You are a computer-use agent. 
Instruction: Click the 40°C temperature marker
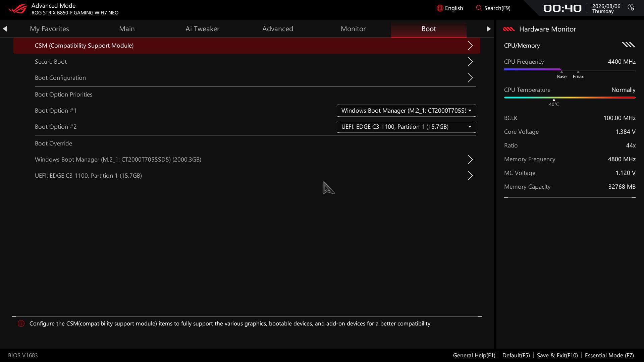[x=554, y=103]
